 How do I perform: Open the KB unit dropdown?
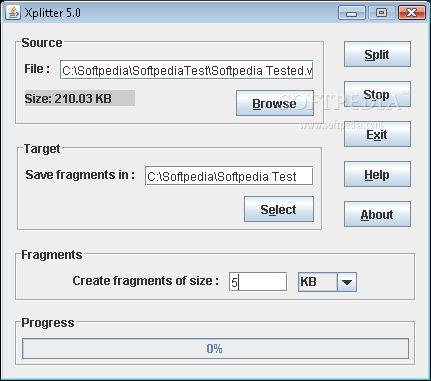tap(327, 282)
